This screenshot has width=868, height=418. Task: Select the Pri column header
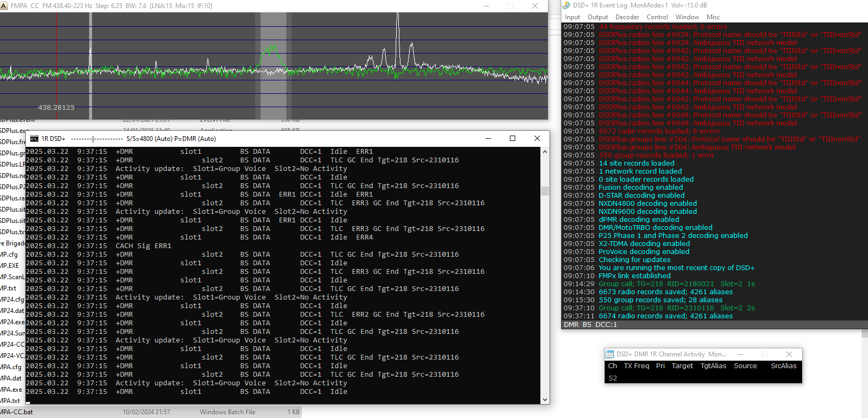pos(661,366)
